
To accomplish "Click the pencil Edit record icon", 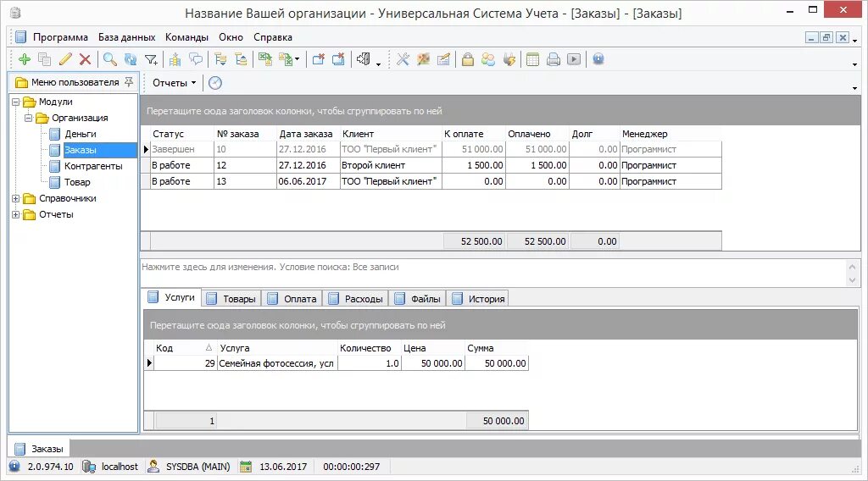I will 65,59.
